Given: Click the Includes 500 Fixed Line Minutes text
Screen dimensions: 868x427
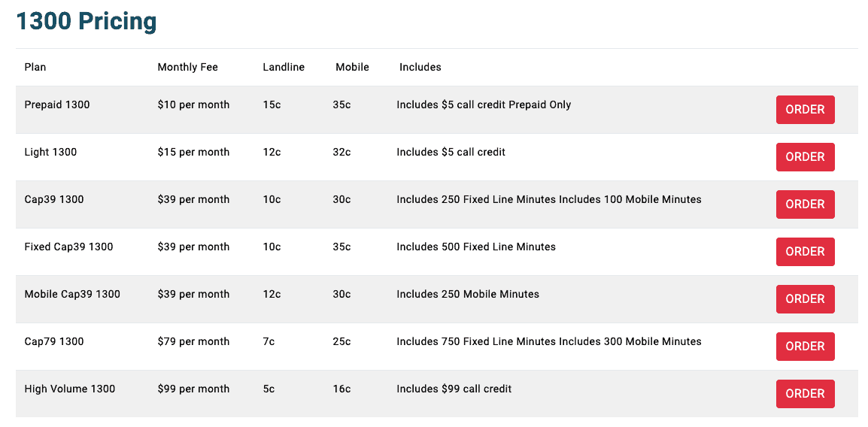Looking at the screenshot, I should pyautogui.click(x=476, y=247).
